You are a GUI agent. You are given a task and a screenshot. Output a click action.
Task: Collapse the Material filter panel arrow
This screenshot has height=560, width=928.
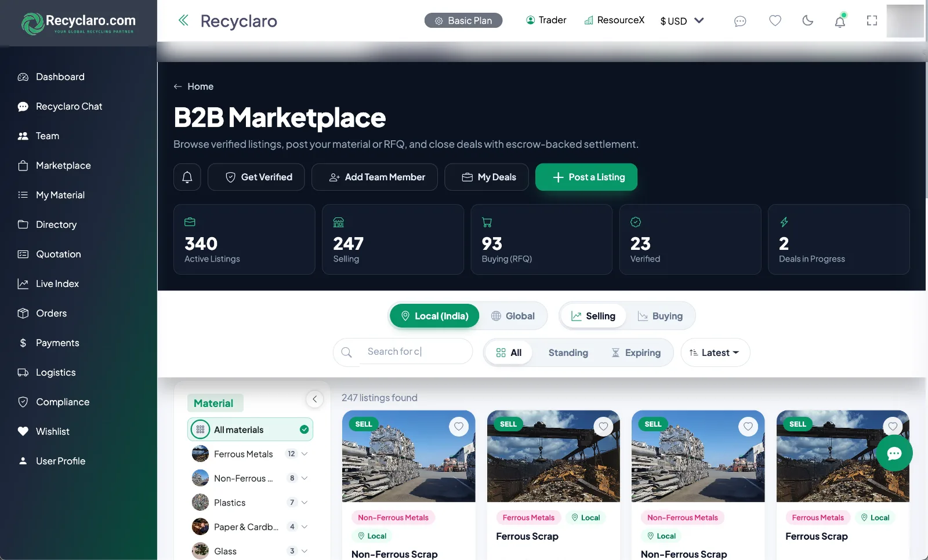click(x=314, y=399)
